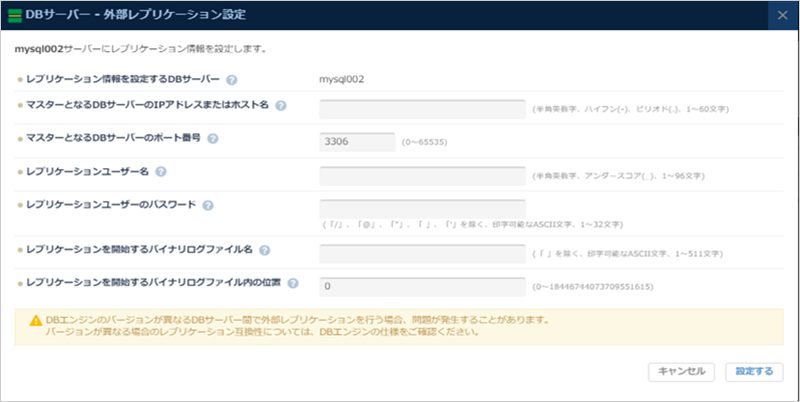The height and width of the screenshot is (402, 800).
Task: Click the green DB server icon in title bar
Action: pos(15,15)
